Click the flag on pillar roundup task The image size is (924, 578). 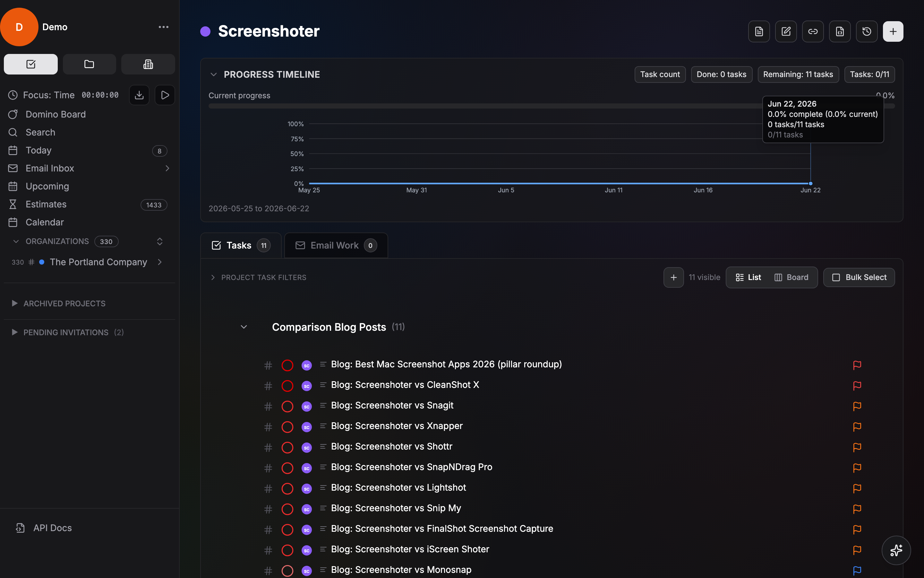(857, 365)
